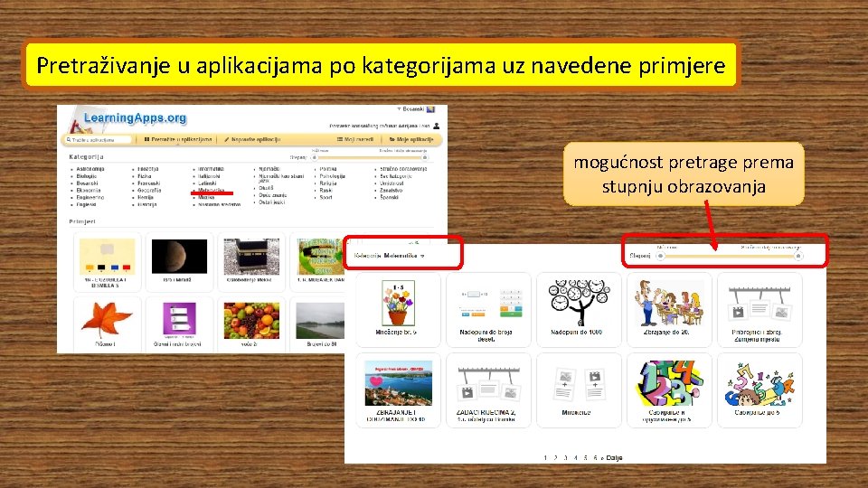Select the Ostali jezici category
868x488 pixels.
coord(272,202)
